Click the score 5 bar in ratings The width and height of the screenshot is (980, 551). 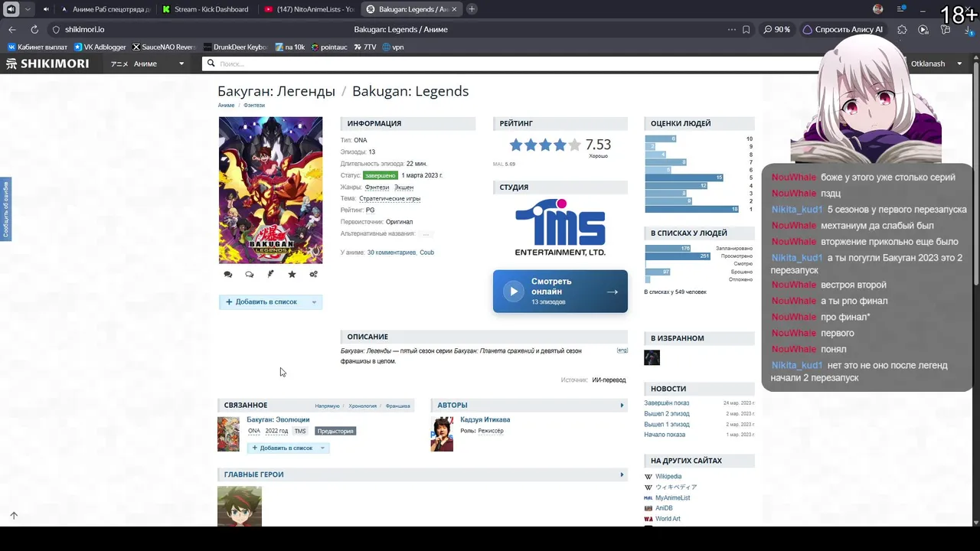[x=684, y=178]
